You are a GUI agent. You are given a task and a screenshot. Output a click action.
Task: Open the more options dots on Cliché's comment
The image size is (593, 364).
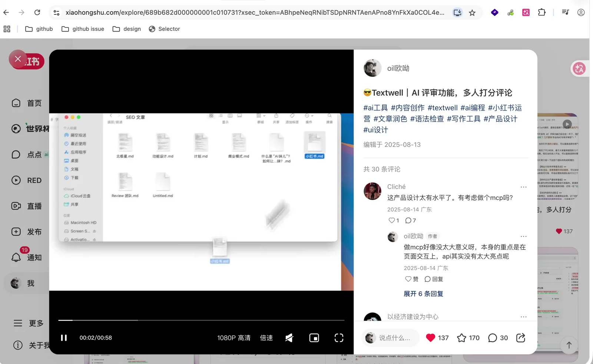pos(523,187)
